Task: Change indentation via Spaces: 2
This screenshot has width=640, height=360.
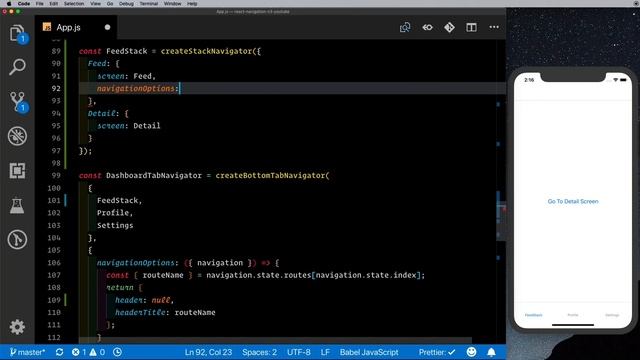Action: tap(259, 352)
